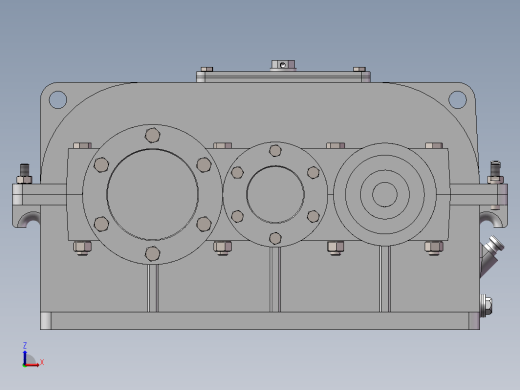520x390 pixels.
Task: Select the vertical rib under the large cover
Action: (x=153, y=288)
